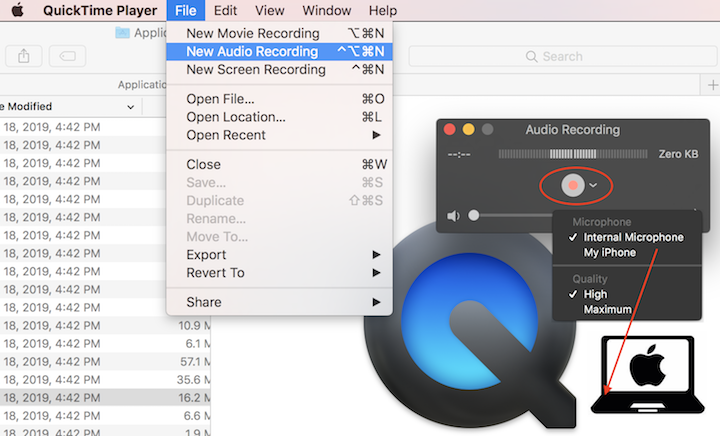Choose Close from the File menu
Screen dimensions: 720x436
[279, 164]
